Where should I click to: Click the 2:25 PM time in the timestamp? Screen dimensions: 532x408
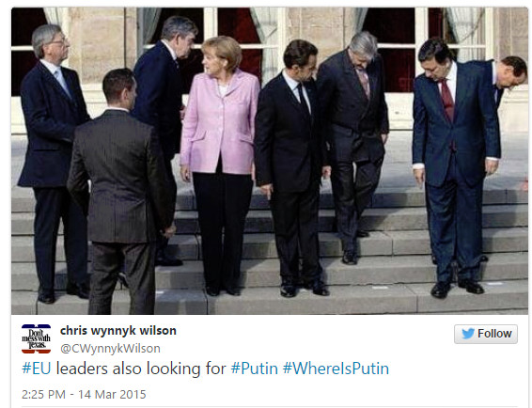(x=43, y=395)
